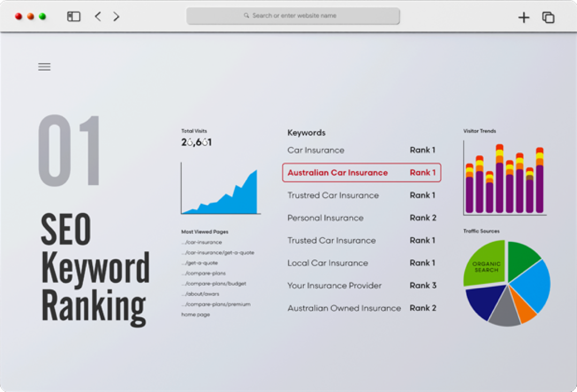The image size is (577, 392).
Task: Open the home page entry
Action: tap(195, 314)
